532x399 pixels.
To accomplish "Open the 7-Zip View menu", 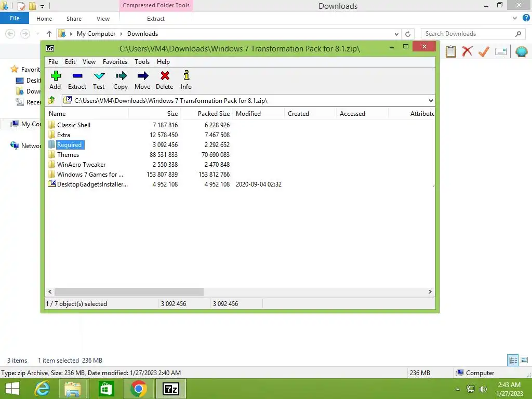I will [x=89, y=62].
